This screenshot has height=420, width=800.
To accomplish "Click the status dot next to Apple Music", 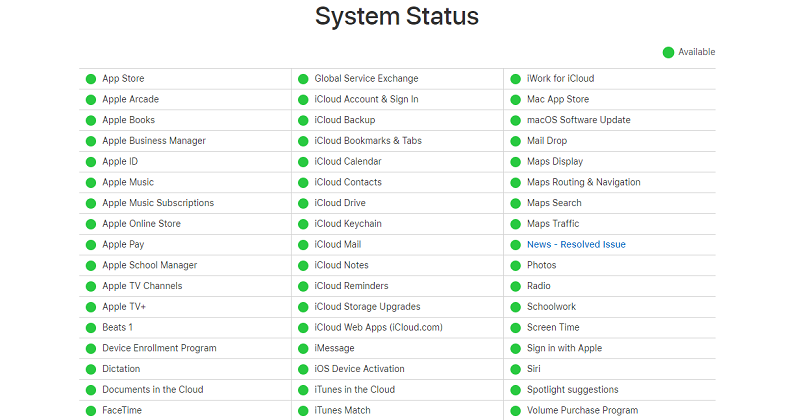I will pos(91,183).
